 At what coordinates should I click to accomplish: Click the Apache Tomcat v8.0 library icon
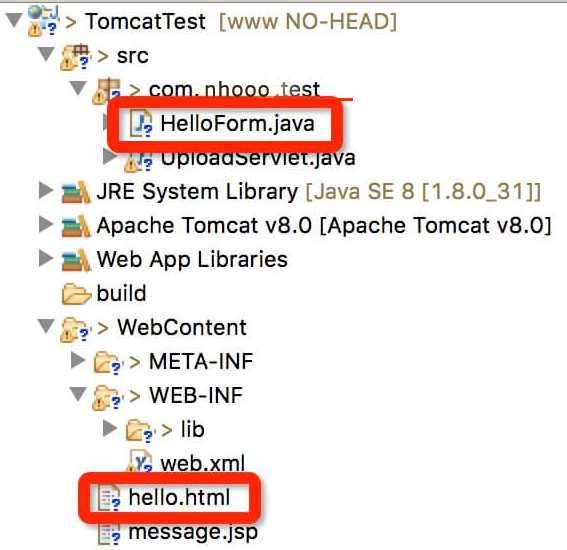point(76,225)
